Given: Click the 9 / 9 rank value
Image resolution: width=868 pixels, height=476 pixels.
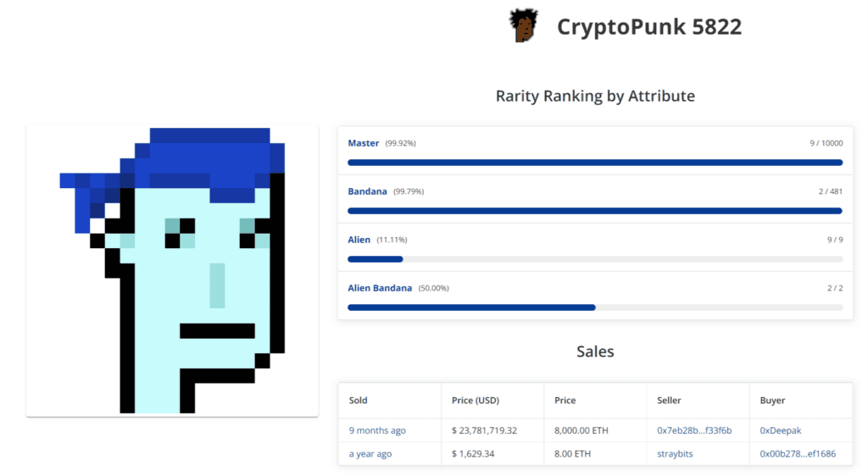Looking at the screenshot, I should [835, 240].
